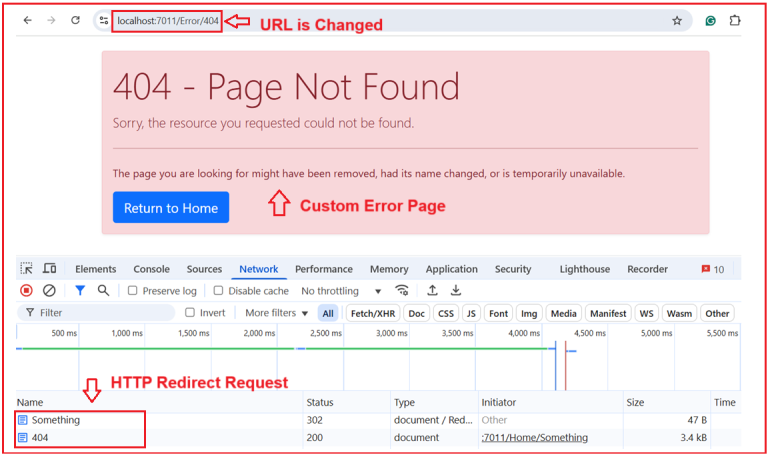Stop recording network log
768x455 pixels.
[27, 291]
